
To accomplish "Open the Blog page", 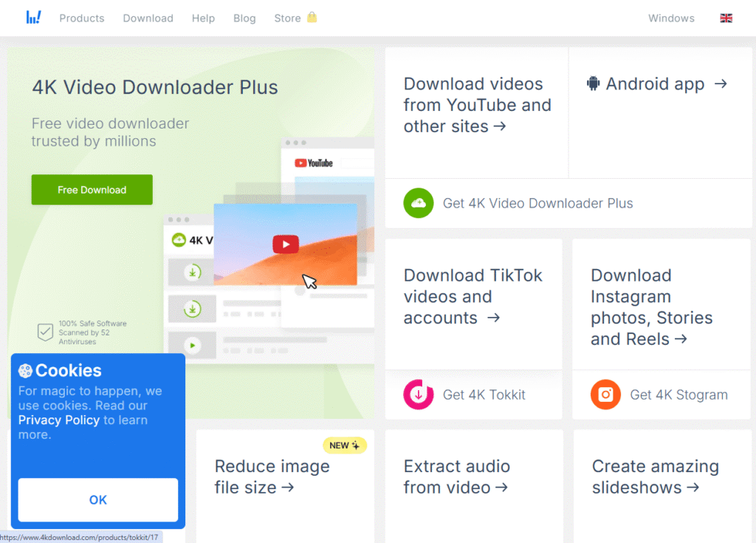I will [244, 18].
